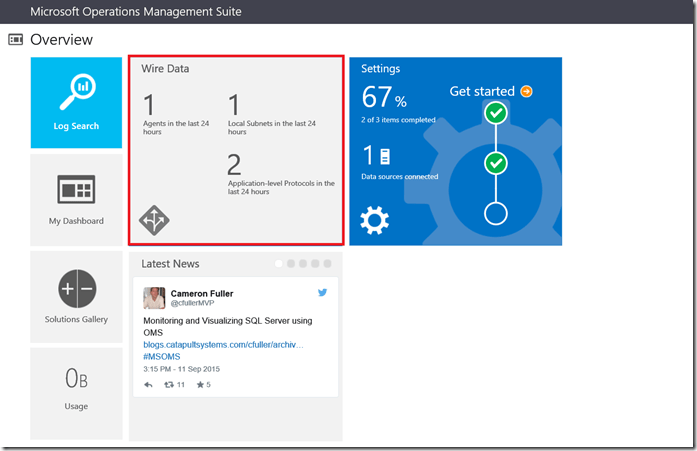Screen dimensions: 697x451
Task: Favorite the tweet with the star icon
Action: coord(200,384)
